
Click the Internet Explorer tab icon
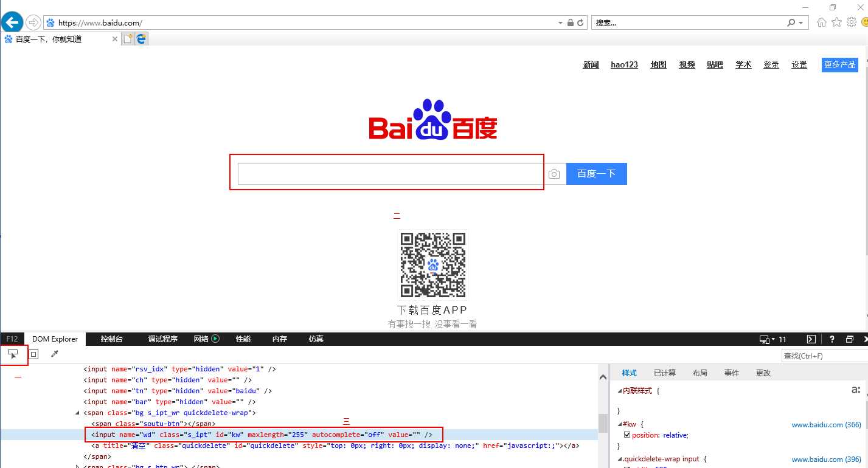(142, 39)
